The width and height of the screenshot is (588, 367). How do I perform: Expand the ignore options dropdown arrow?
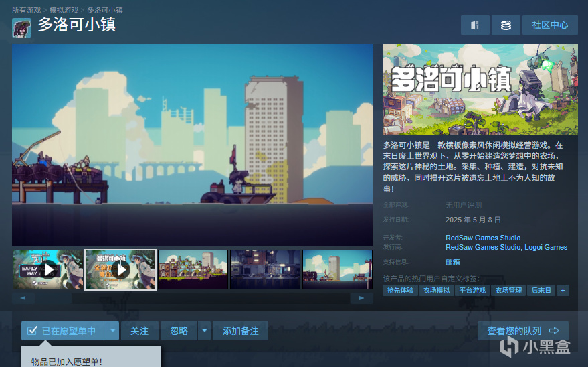(205, 331)
